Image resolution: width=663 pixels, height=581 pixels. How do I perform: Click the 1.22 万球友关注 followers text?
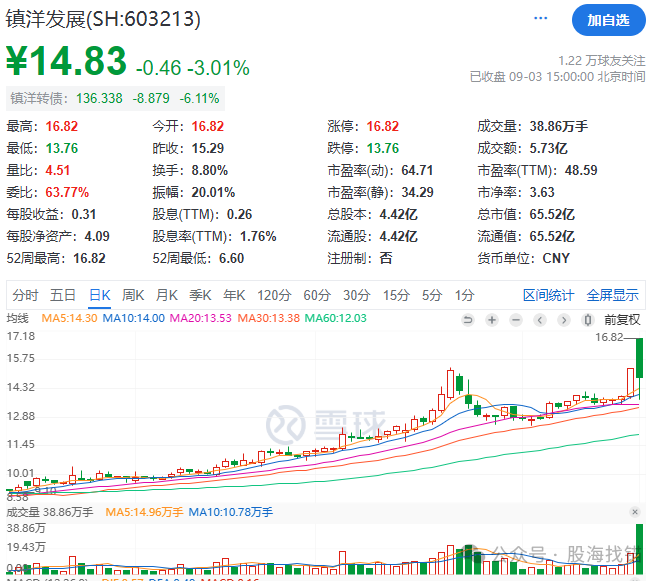[602, 60]
